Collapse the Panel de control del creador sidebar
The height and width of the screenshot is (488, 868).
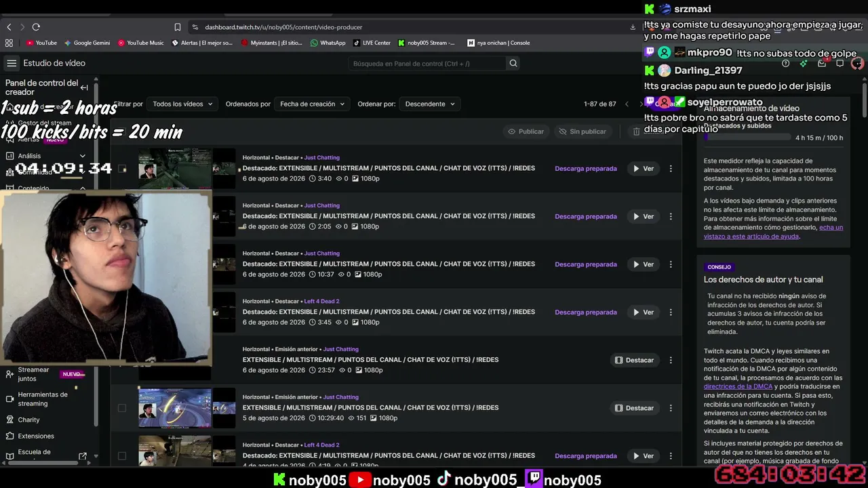(x=84, y=87)
